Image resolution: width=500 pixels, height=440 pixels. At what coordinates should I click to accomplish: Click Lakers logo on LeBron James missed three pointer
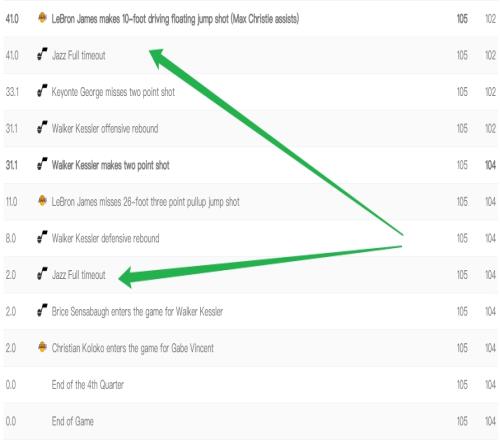(42, 201)
